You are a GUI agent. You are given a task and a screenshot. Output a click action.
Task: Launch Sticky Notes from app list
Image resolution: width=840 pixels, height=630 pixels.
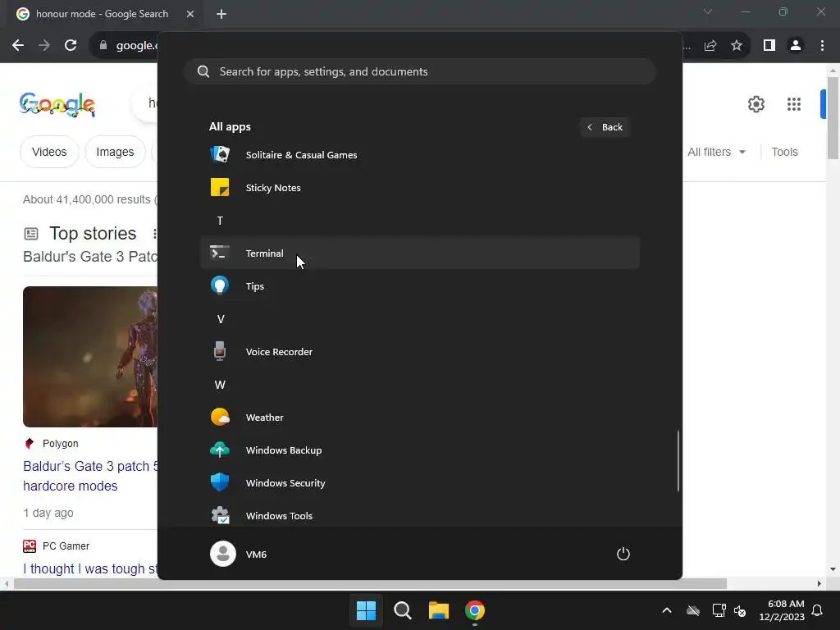[x=420, y=188]
